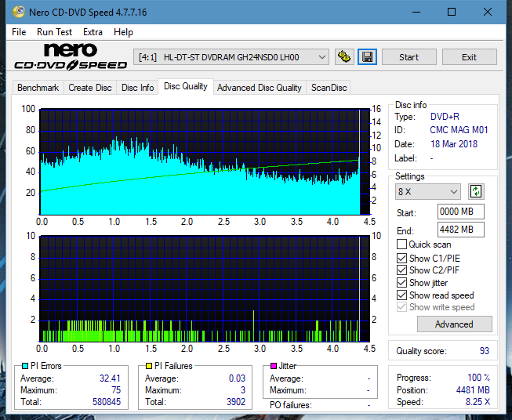Click the PI Failures total 3902

click(236, 402)
